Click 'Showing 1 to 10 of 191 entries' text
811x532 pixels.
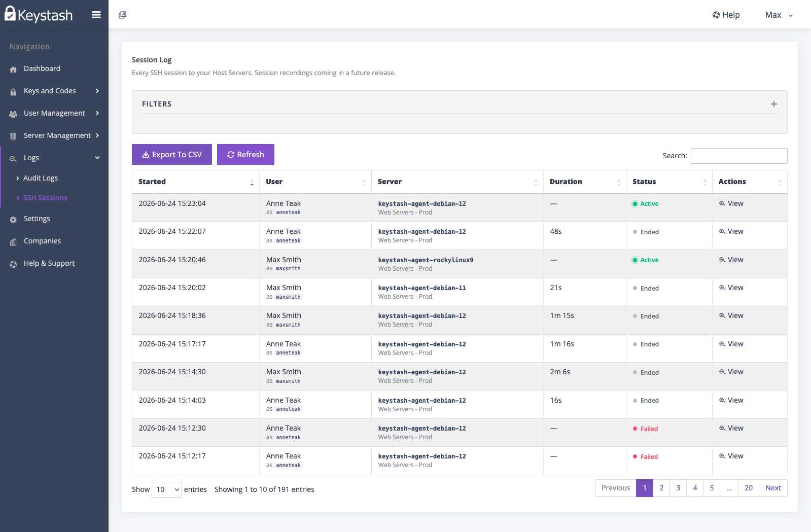[x=264, y=489]
